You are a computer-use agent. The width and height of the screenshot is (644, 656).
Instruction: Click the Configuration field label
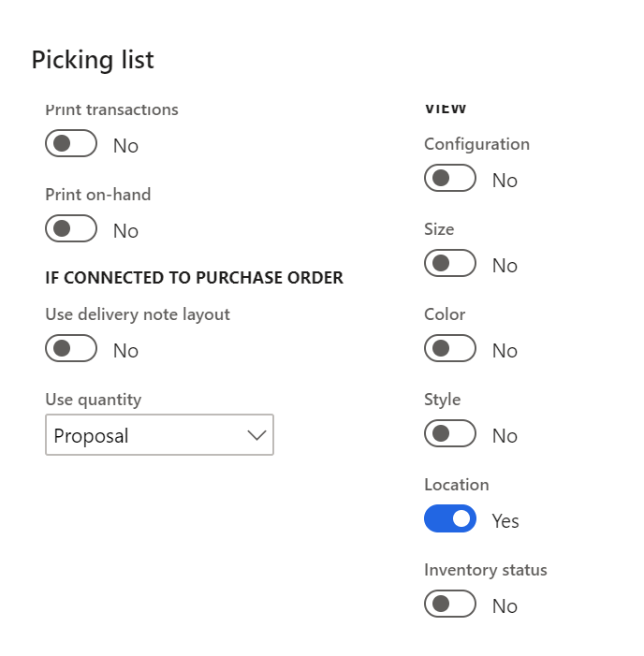[476, 144]
